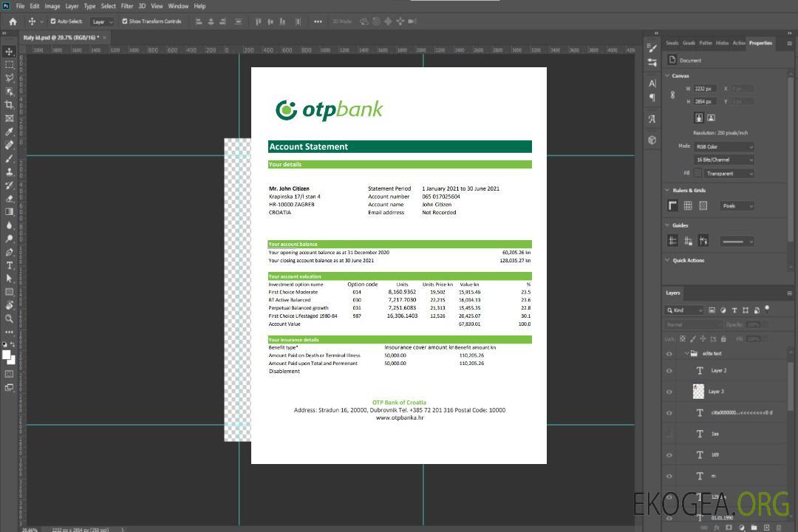Viewport: 798px width, 532px height.
Task: Open the guide line style dropdown
Action: [x=737, y=242]
